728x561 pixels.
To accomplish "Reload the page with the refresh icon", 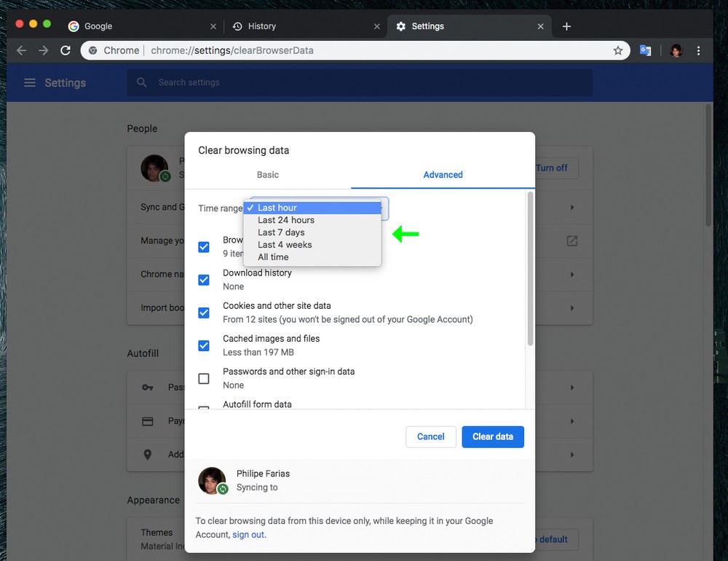I will tap(66, 50).
